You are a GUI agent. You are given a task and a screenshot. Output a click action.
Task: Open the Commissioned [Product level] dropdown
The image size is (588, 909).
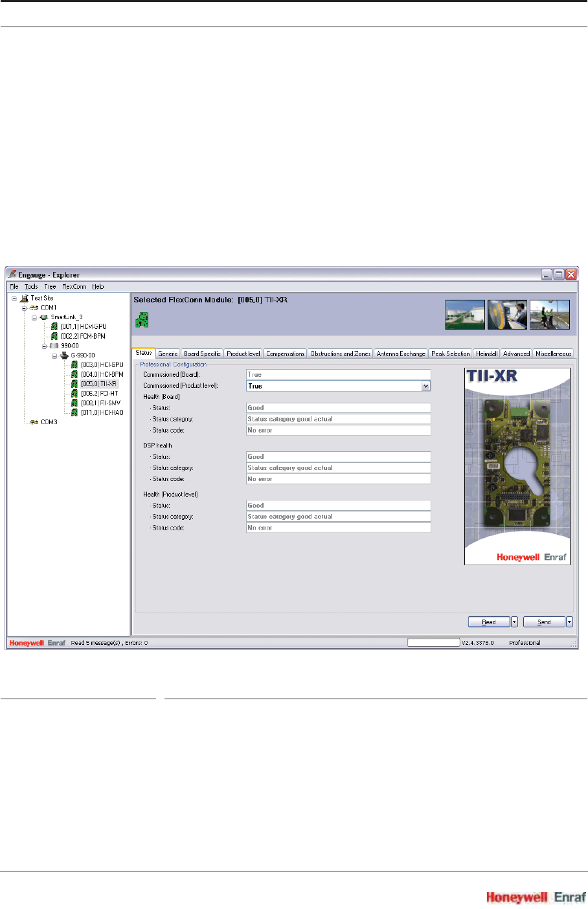coord(426,386)
